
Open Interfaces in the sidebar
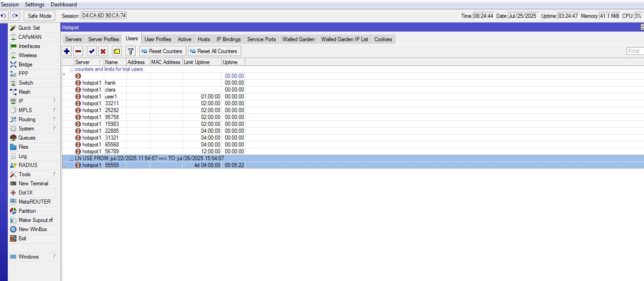[34, 46]
